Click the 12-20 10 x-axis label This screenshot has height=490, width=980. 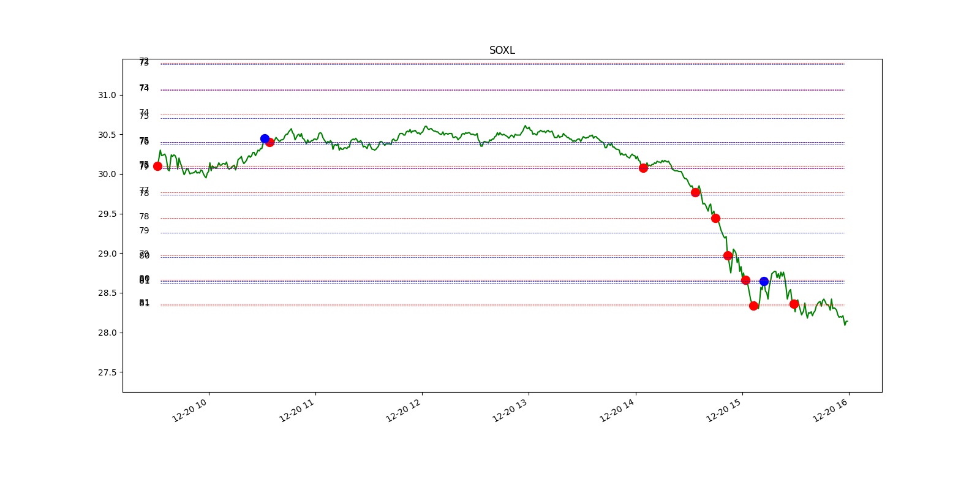189,410
